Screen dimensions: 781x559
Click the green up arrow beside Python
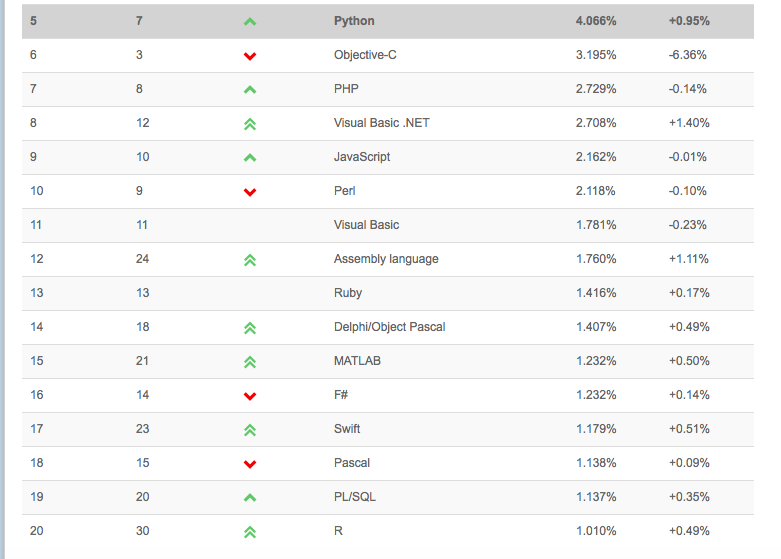coord(250,22)
